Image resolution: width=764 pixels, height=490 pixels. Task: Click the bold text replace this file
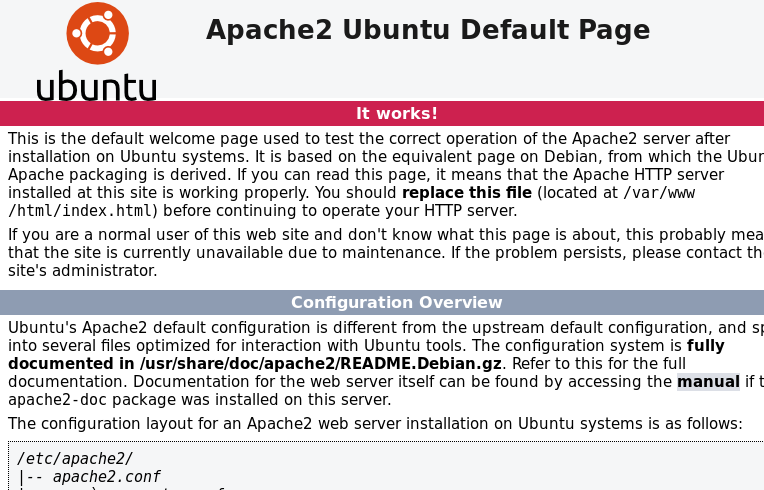[467, 193]
